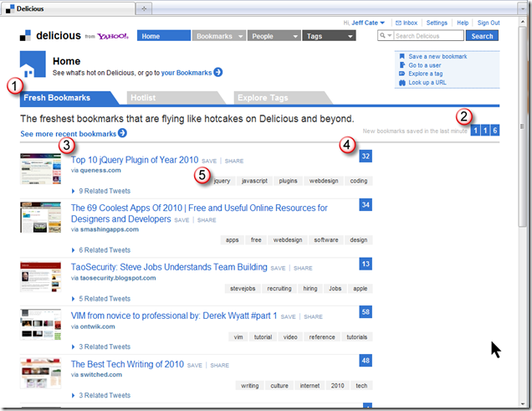
Task: Click the save count 48 badge
Action: [366, 361]
